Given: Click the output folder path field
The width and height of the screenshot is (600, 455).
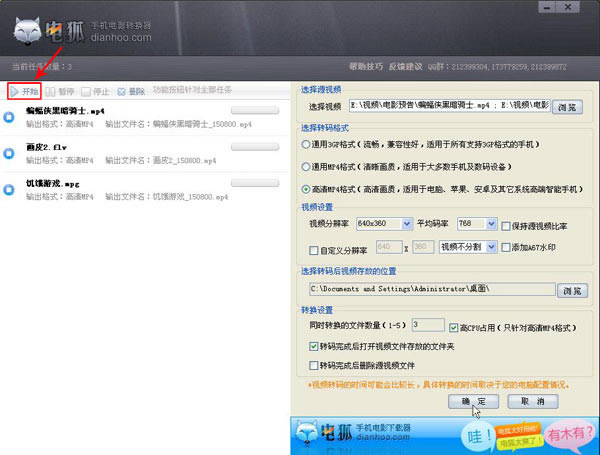Looking at the screenshot, I should point(430,290).
